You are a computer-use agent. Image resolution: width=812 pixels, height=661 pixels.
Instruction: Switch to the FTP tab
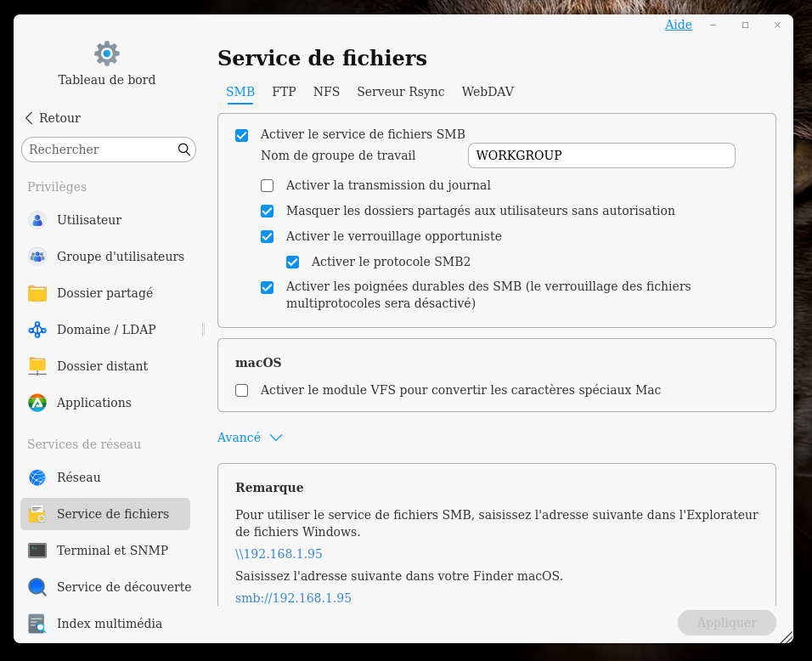point(284,92)
